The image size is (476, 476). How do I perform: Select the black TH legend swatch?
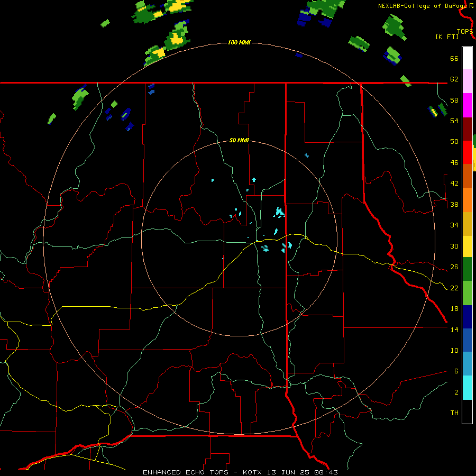[x=467, y=411]
